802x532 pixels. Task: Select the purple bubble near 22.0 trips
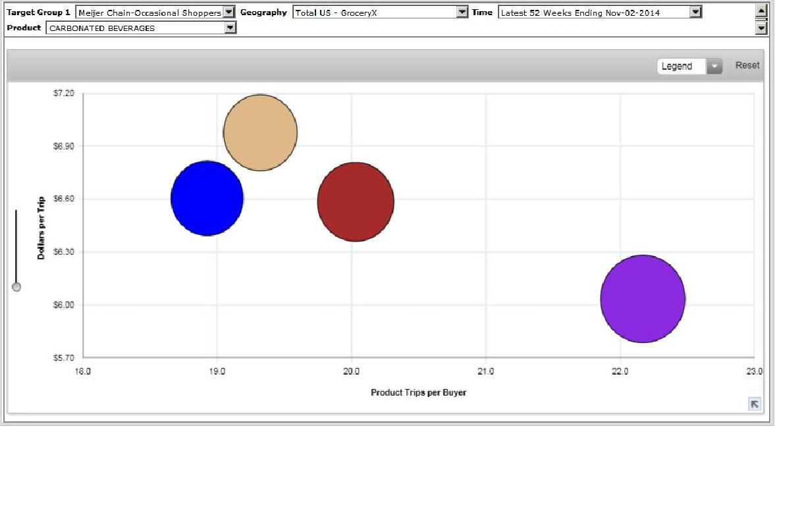coord(643,299)
